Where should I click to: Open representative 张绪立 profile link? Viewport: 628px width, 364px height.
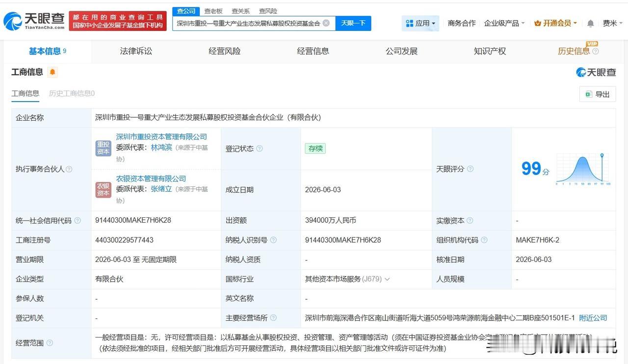pyautogui.click(x=161, y=189)
